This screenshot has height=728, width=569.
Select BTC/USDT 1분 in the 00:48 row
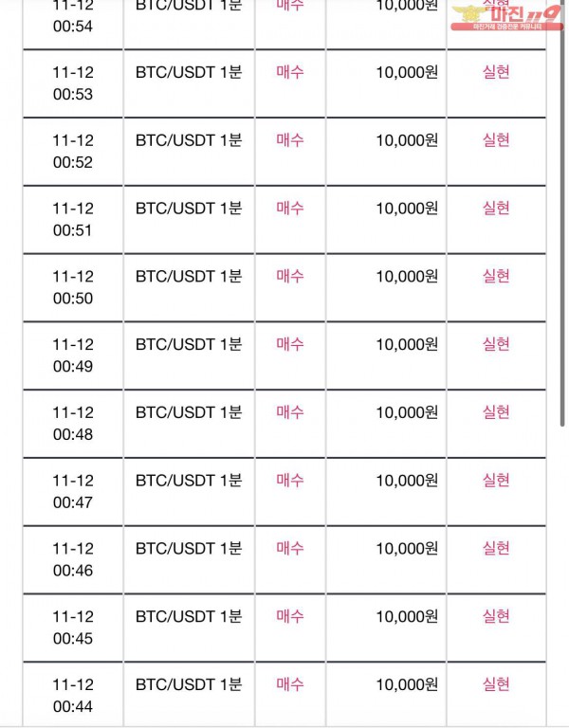(189, 412)
